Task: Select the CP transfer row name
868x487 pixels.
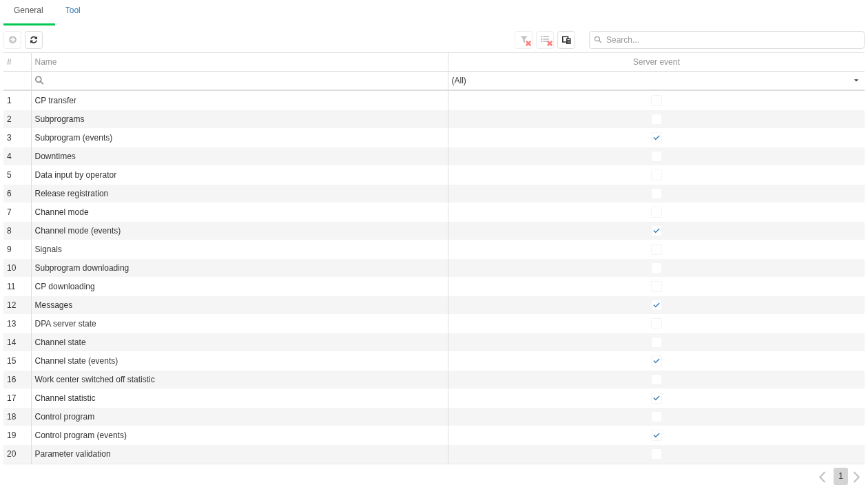Action: (56, 101)
